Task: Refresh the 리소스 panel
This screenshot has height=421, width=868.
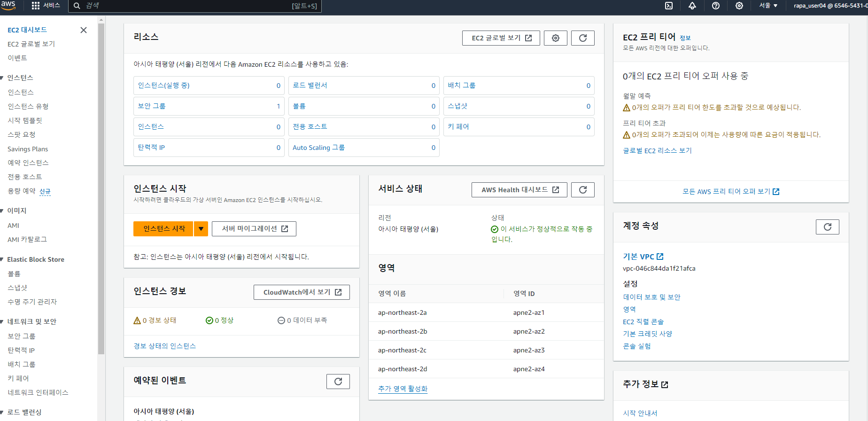Action: [583, 38]
